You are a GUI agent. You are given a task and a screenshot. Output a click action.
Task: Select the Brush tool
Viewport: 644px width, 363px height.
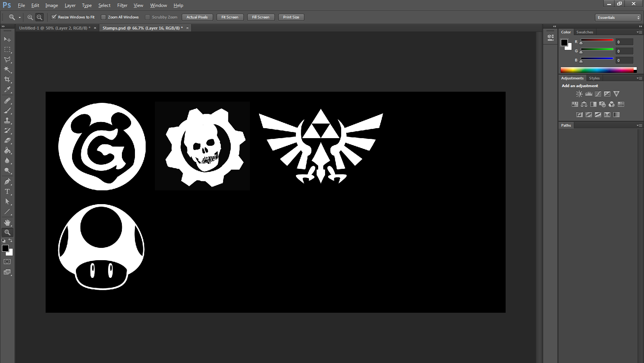click(x=7, y=111)
